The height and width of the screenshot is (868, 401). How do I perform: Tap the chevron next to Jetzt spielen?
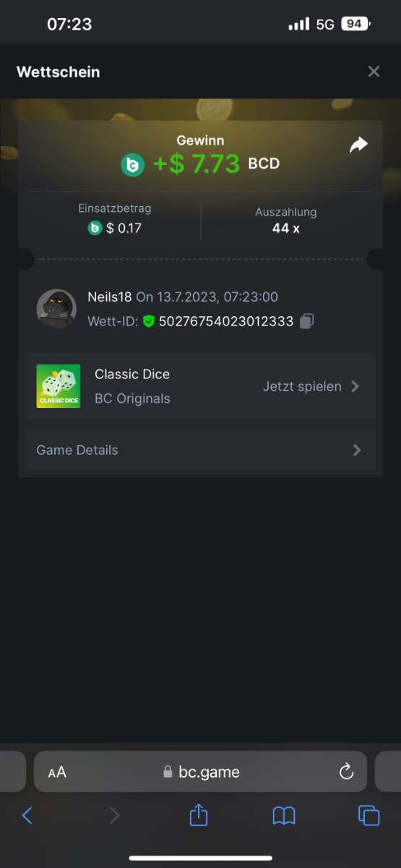pos(355,386)
